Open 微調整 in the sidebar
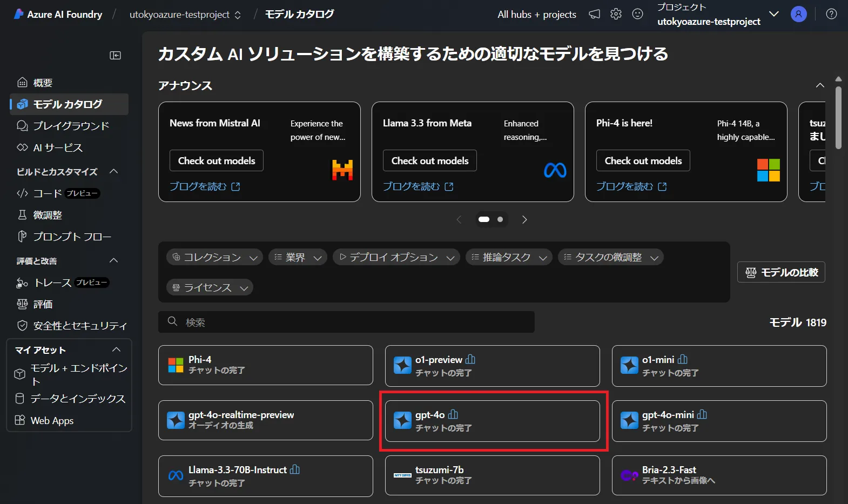This screenshot has width=848, height=504. click(48, 215)
